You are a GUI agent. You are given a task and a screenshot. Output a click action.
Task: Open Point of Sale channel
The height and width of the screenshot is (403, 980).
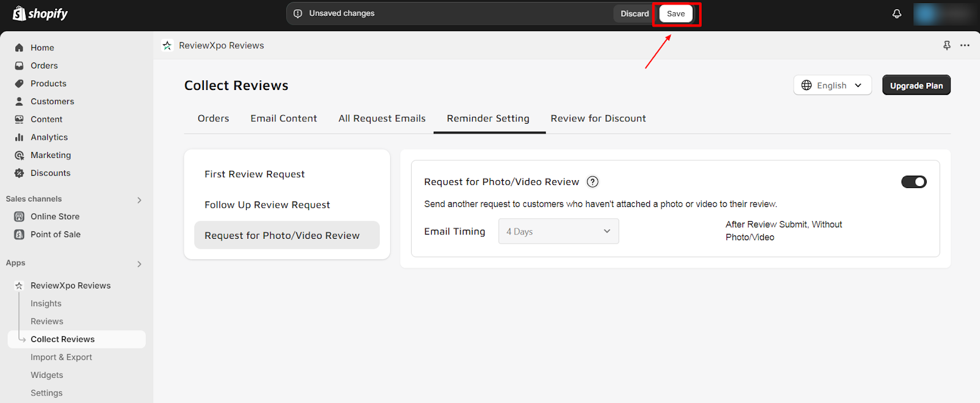(x=56, y=234)
